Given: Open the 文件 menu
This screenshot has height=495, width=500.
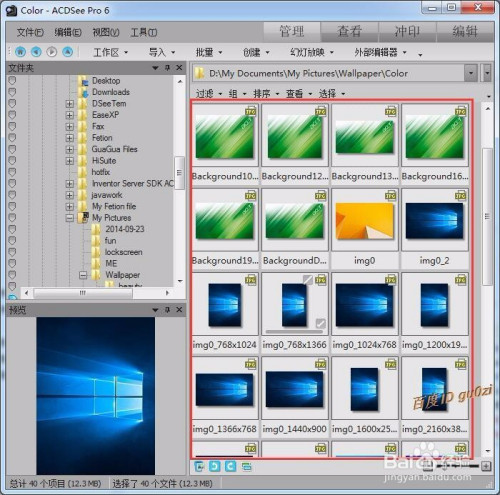Looking at the screenshot, I should (30, 32).
